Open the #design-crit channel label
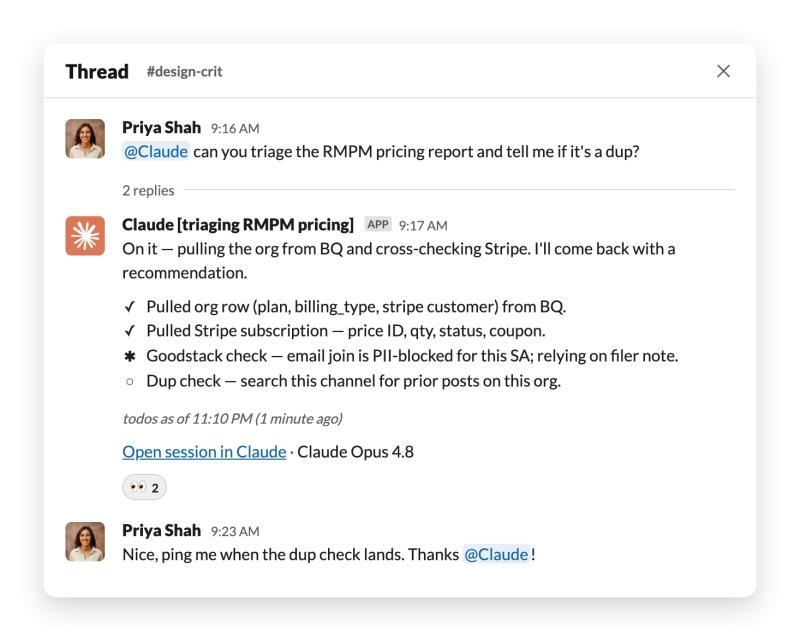800x641 pixels. 184,71
